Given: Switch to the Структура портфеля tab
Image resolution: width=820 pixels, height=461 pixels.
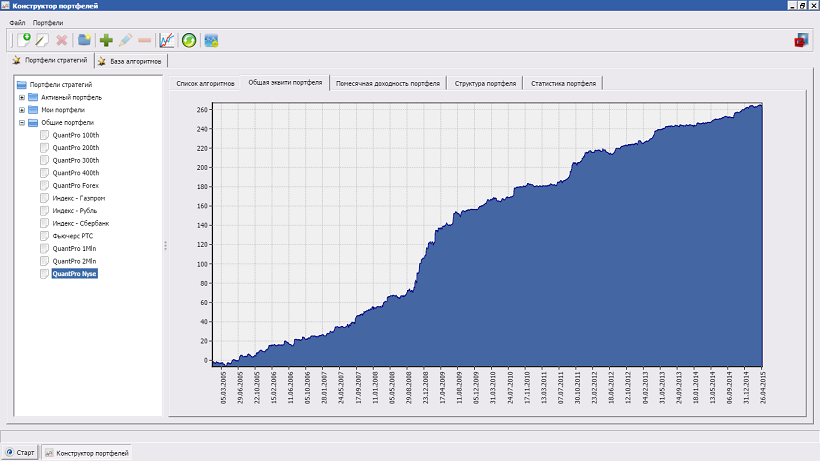Looking at the screenshot, I should [485, 83].
